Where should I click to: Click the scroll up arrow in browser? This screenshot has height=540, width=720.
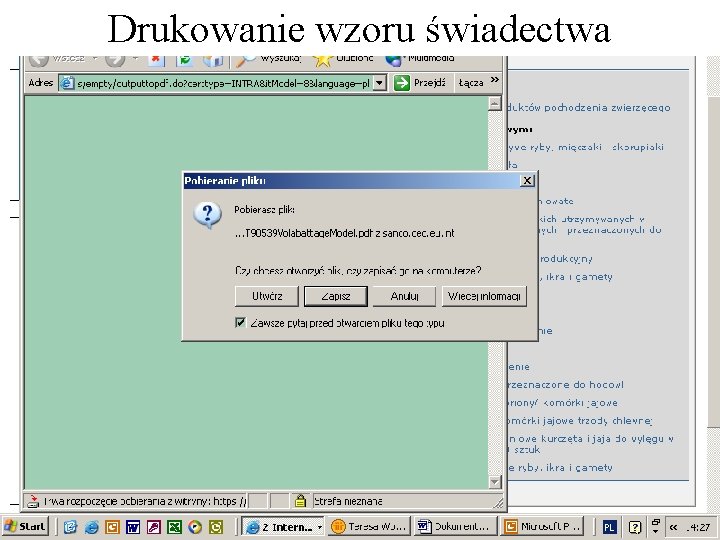(x=495, y=103)
